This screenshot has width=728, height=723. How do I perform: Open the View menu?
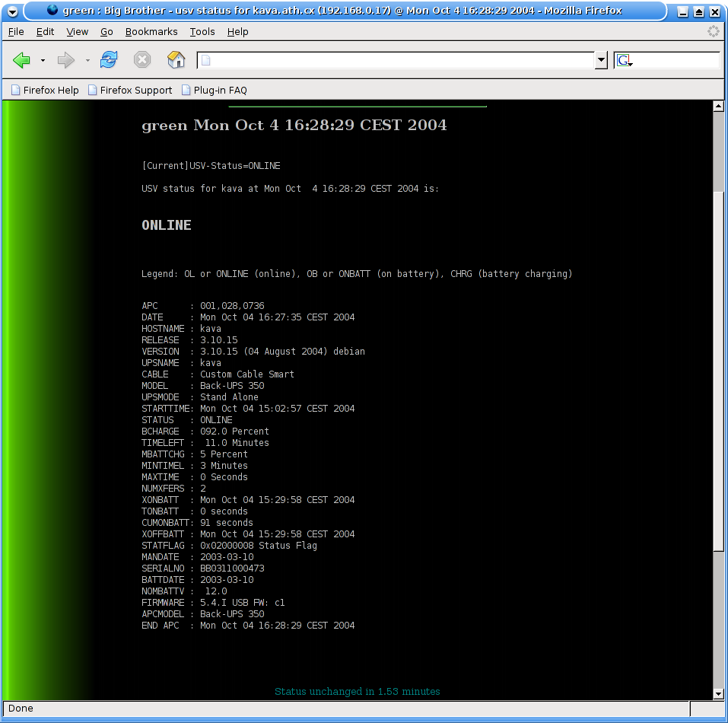point(77,31)
